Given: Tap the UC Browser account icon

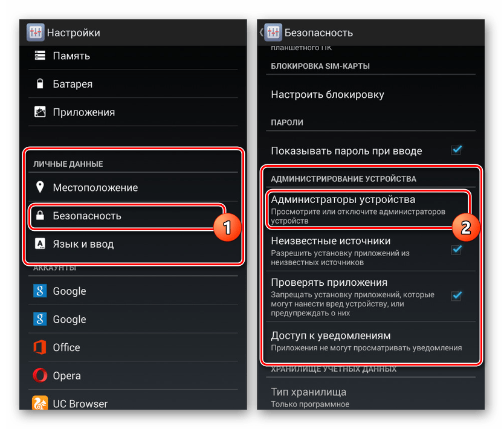Looking at the screenshot, I should click(x=40, y=403).
